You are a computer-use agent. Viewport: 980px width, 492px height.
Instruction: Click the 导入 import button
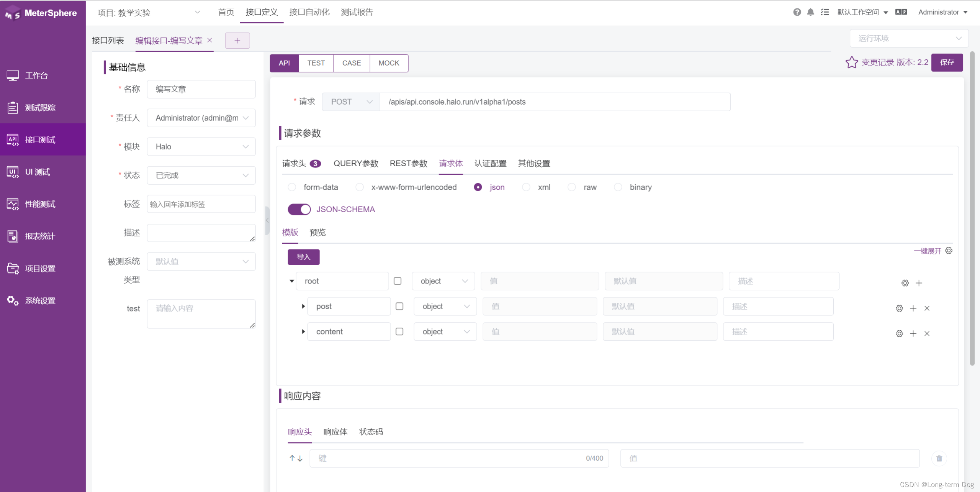click(x=303, y=257)
